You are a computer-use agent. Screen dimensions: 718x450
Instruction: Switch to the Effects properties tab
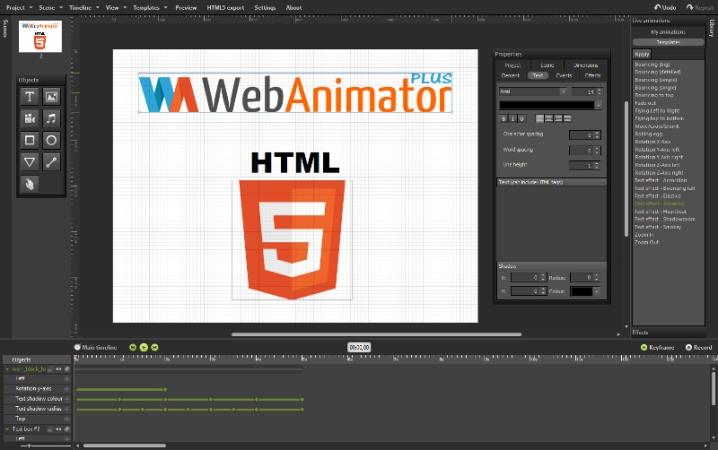click(592, 75)
